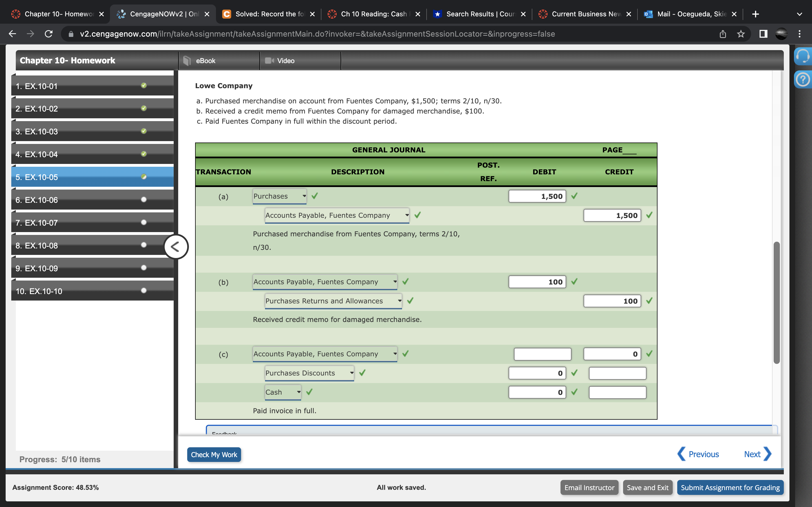This screenshot has height=507, width=812.
Task: Open Chrome three-dot menu
Action: click(800, 34)
